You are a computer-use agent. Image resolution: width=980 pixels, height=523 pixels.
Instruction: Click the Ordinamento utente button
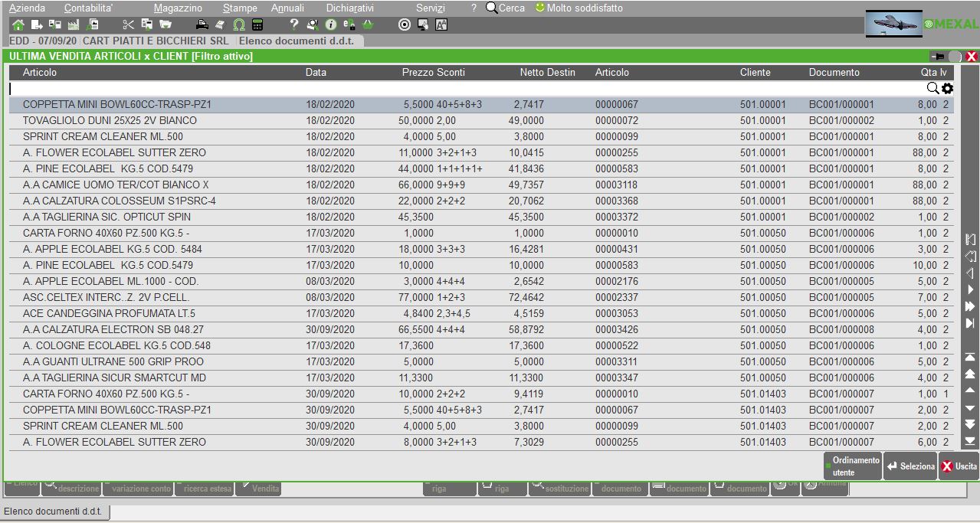click(852, 466)
